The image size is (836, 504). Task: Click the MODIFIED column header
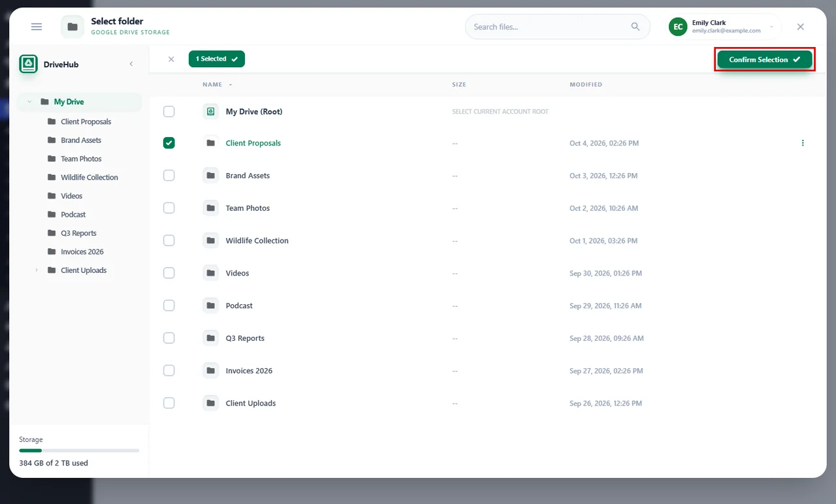pos(586,85)
